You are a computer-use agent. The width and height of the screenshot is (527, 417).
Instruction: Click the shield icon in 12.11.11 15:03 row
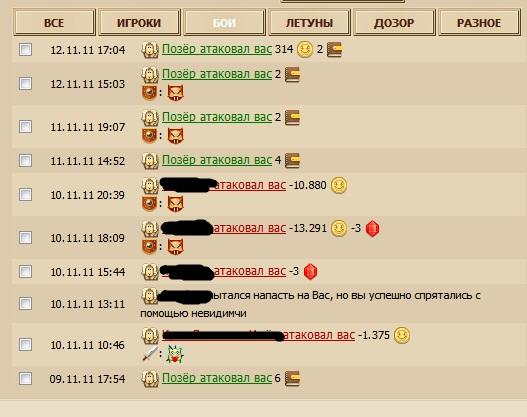coord(150,92)
